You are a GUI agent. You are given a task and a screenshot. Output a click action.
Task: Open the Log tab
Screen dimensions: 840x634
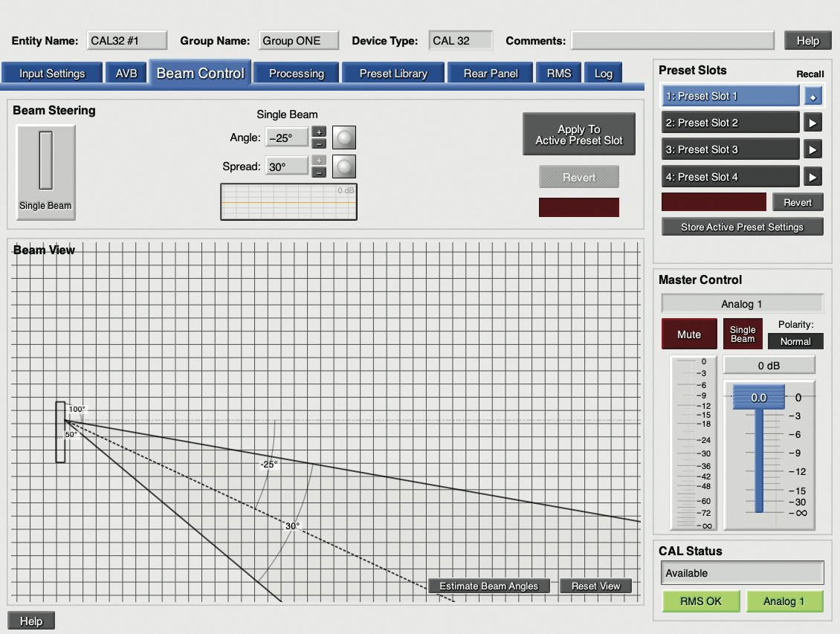[x=603, y=74]
